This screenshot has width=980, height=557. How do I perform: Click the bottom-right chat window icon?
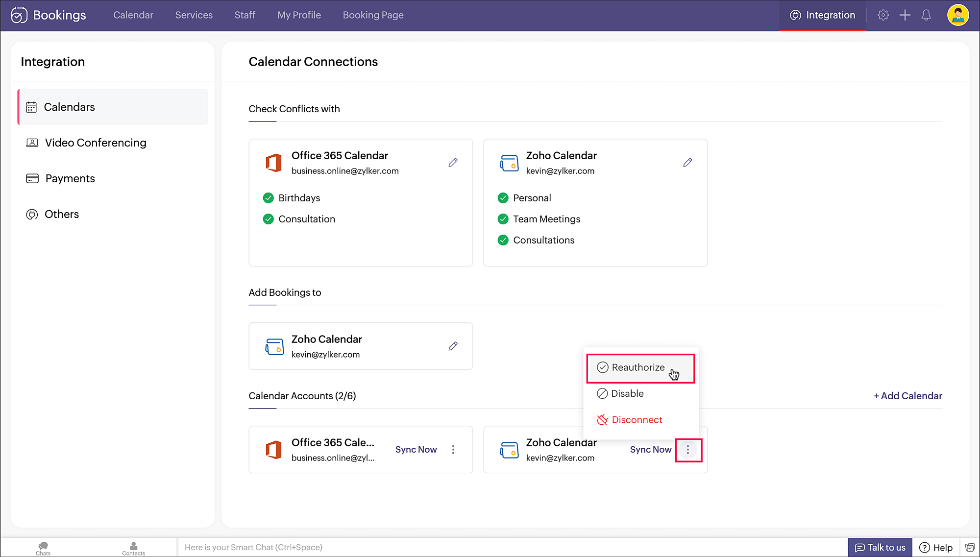[x=970, y=547]
